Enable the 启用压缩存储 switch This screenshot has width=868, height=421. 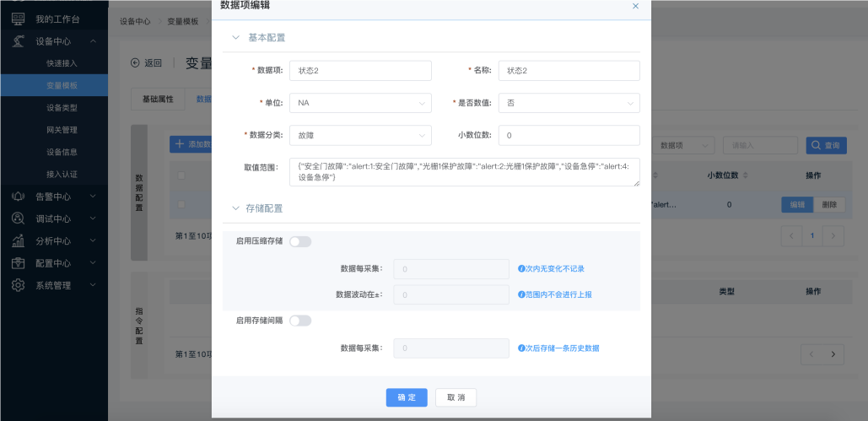[300, 242]
